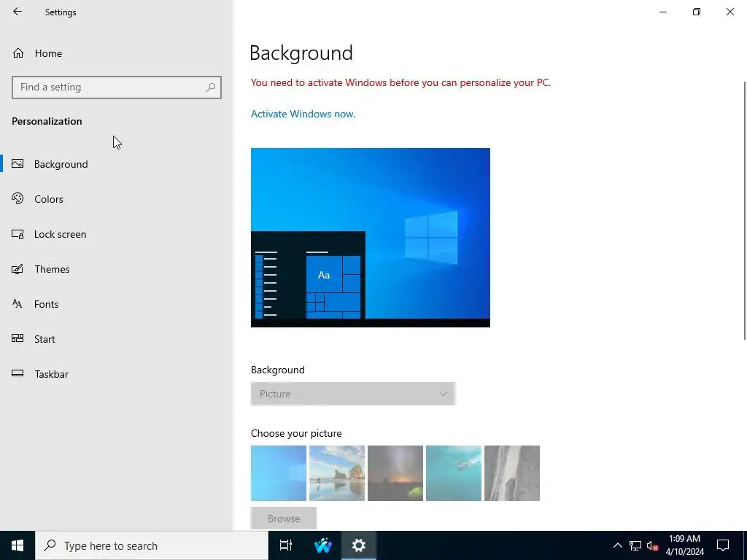This screenshot has width=747, height=560.
Task: Open the notification Action Center
Action: click(723, 545)
